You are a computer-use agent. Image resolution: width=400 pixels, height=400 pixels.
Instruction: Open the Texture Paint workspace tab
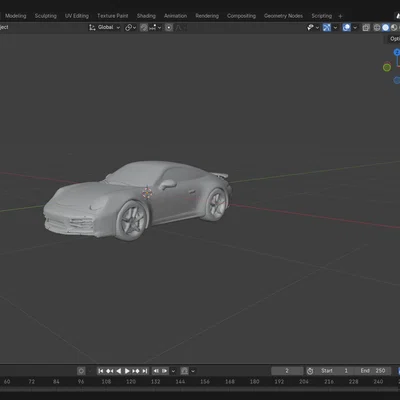(112, 16)
